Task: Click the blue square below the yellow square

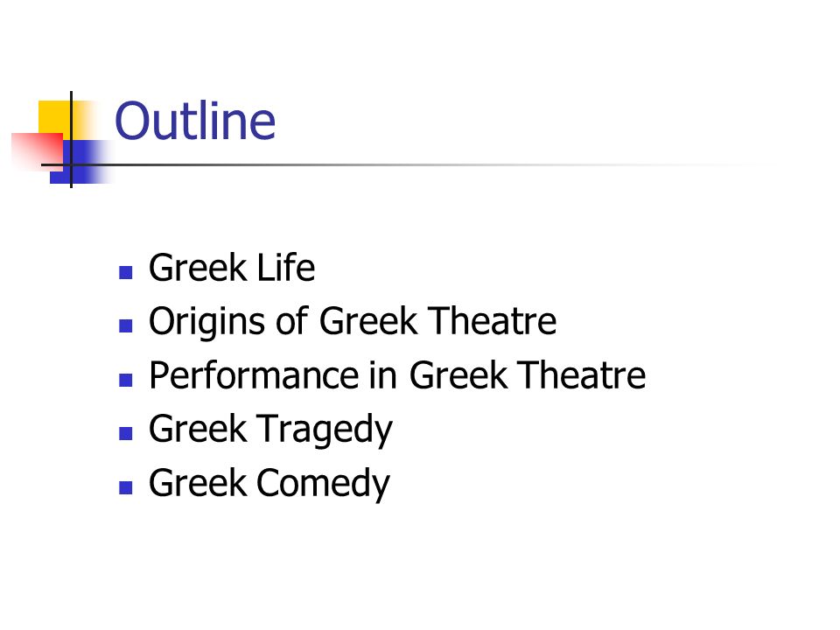Action: (x=80, y=163)
